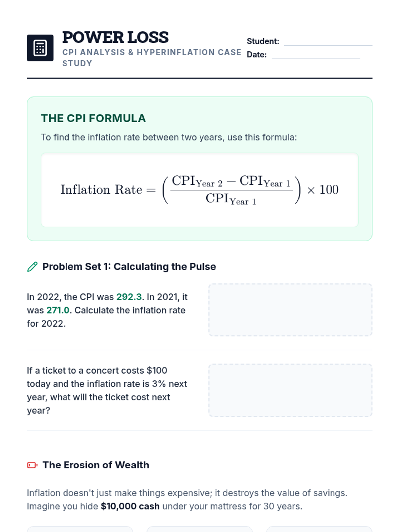
Task: Click the bold $10,000 cash text
Action: tap(130, 506)
